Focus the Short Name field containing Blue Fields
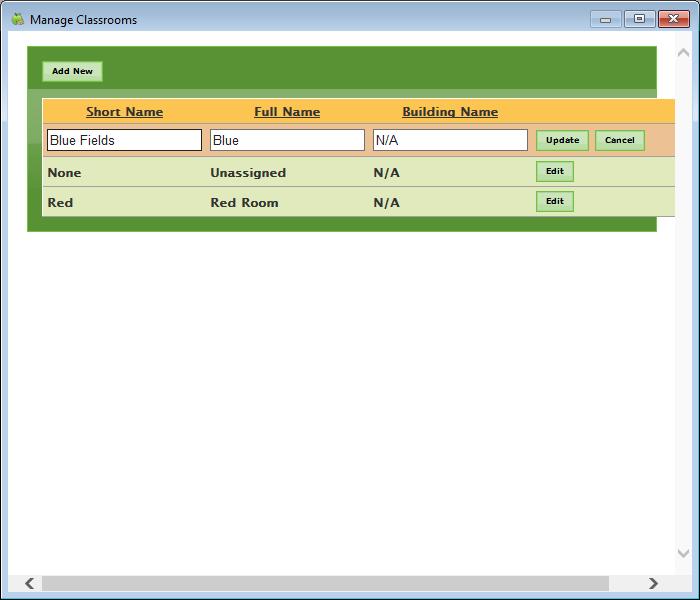The height and width of the screenshot is (600, 700). 125,140
